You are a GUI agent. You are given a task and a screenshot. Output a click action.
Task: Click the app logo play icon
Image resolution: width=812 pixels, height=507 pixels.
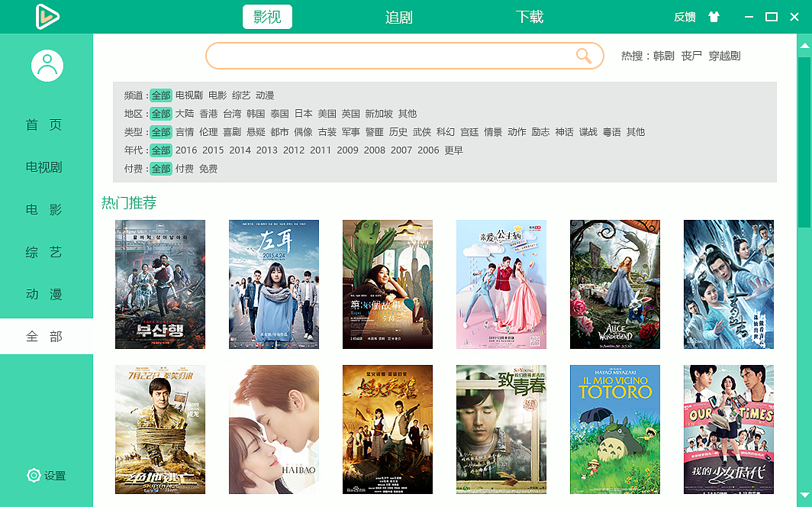pyautogui.click(x=47, y=17)
